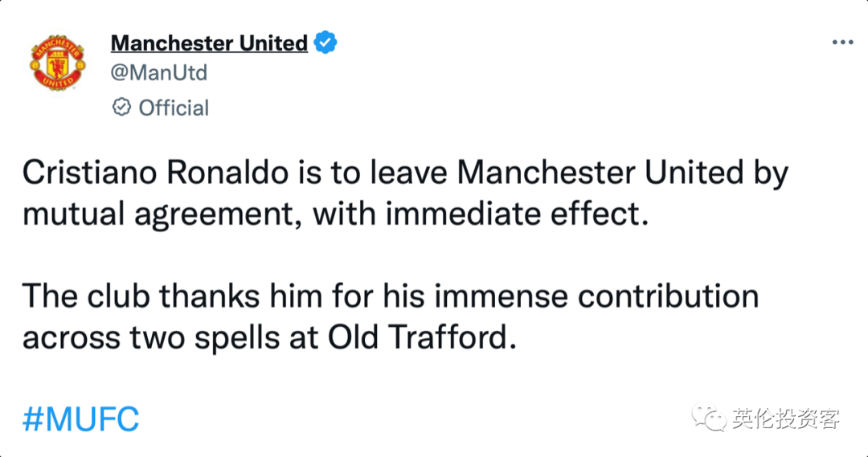Click the WeChat logo in the watermark
The width and height of the screenshot is (868, 457).
709,417
